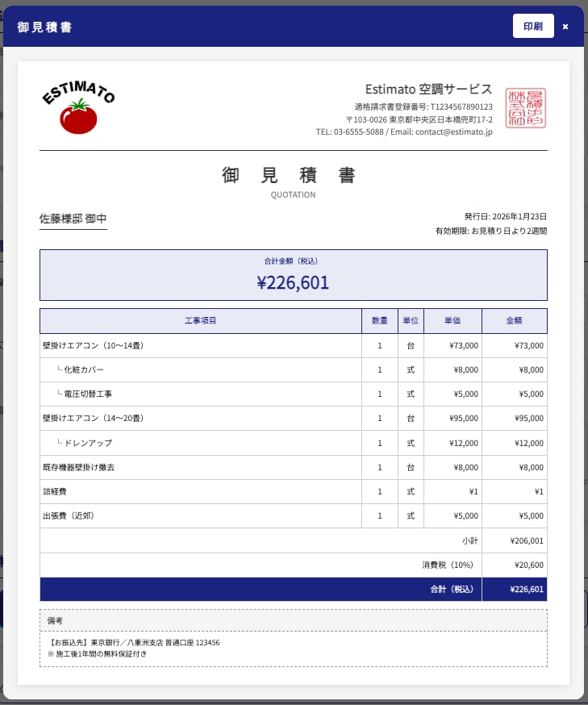Click the bank transfer note 【お振込先】東京銀行
The image size is (588, 705).
point(134,643)
